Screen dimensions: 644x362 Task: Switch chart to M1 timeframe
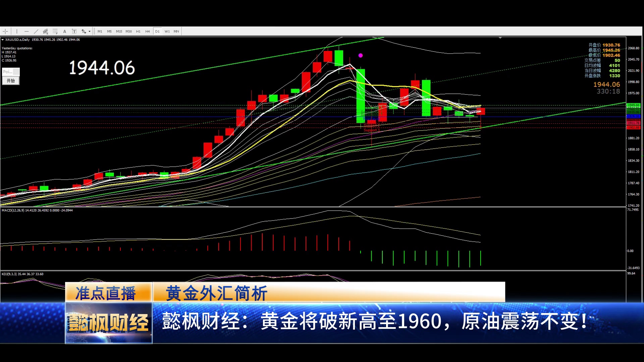pos(100,32)
